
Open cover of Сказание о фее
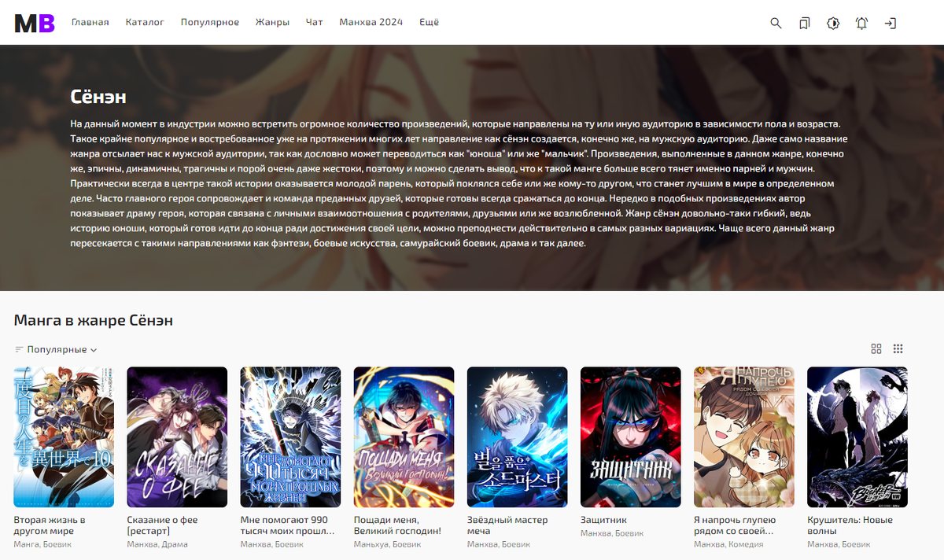click(x=177, y=437)
